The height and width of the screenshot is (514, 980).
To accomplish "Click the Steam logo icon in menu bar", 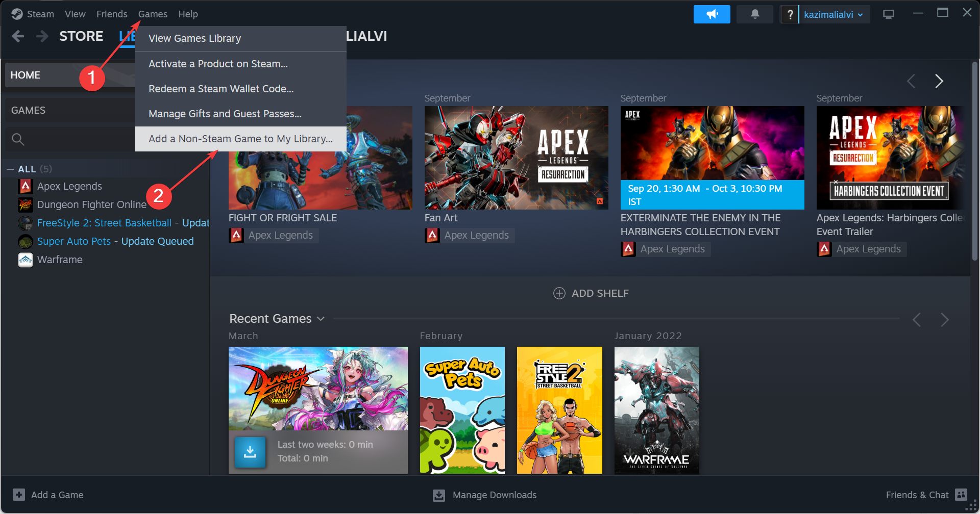I will [17, 14].
